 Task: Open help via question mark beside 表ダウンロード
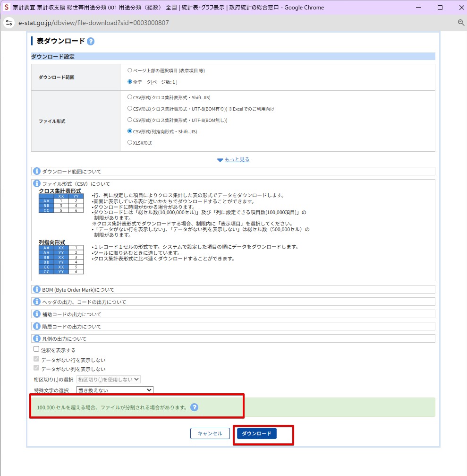click(x=90, y=41)
